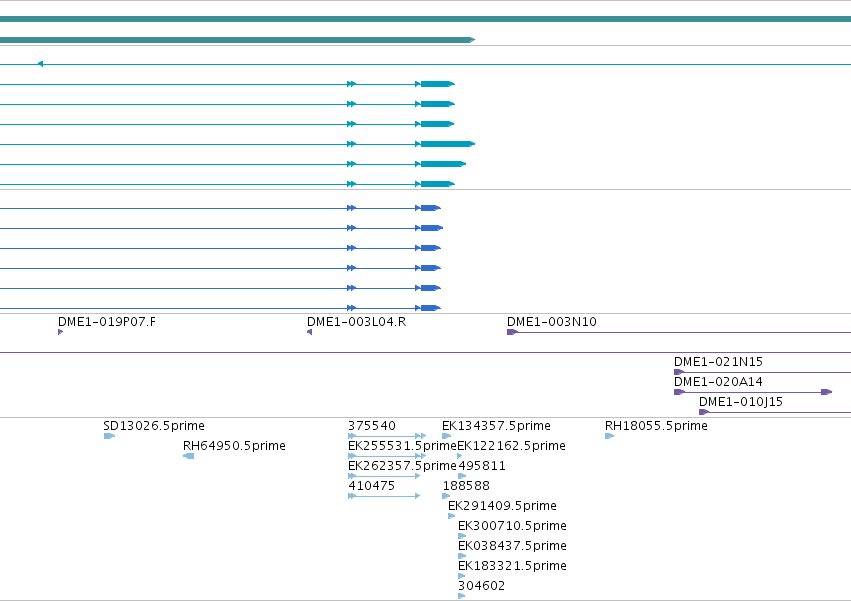Click the longest teal transcript exon block
This screenshot has height=601, width=851.
coord(448,144)
